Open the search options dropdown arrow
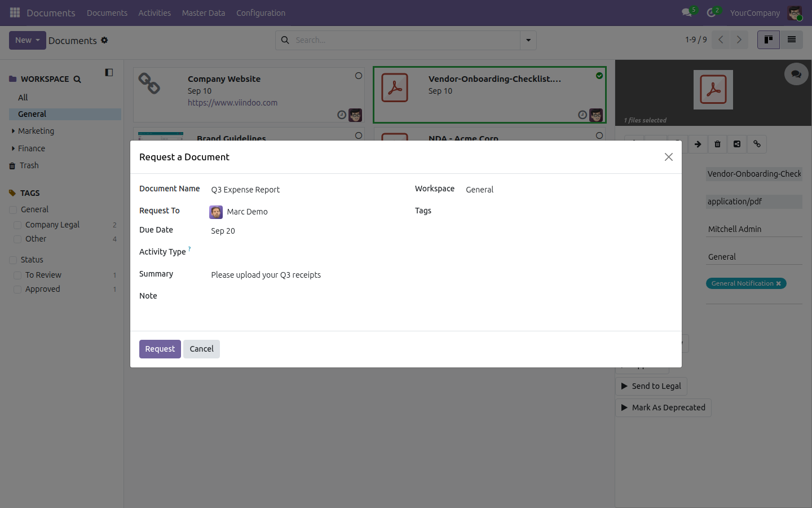Viewport: 812px width, 508px height. [528, 40]
